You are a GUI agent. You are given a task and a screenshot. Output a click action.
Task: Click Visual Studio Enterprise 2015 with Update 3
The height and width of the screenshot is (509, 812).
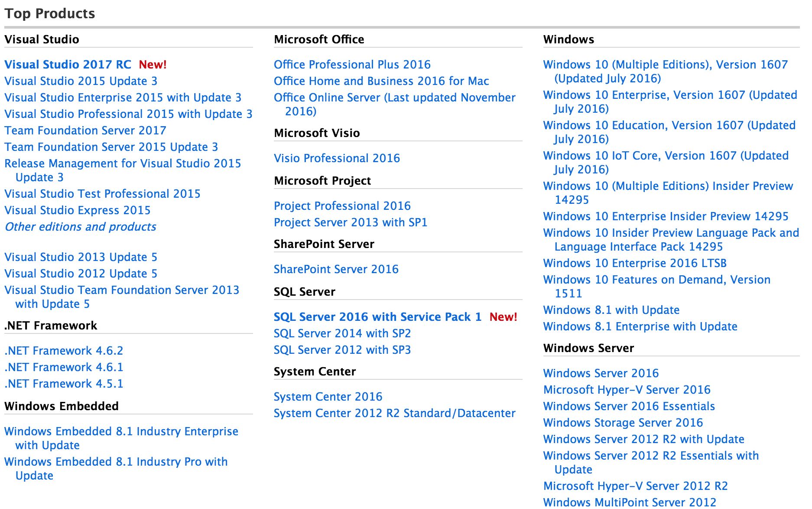123,98
